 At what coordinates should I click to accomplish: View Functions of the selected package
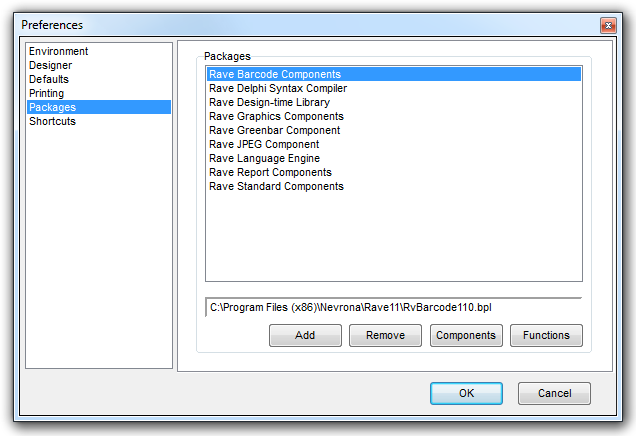[x=546, y=335]
